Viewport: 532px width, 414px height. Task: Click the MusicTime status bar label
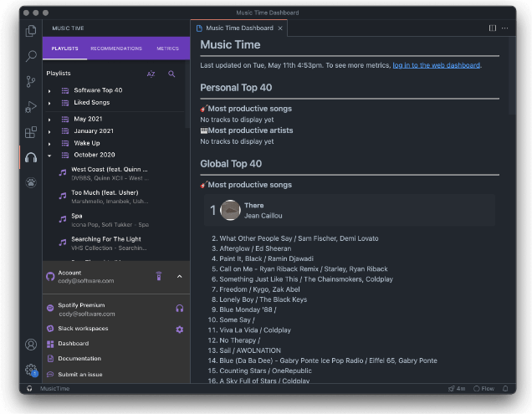[x=54, y=389]
